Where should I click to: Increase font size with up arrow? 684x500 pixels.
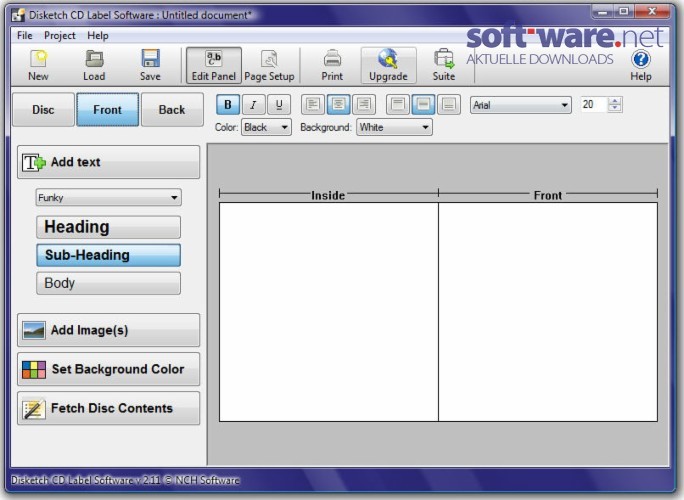(615, 101)
